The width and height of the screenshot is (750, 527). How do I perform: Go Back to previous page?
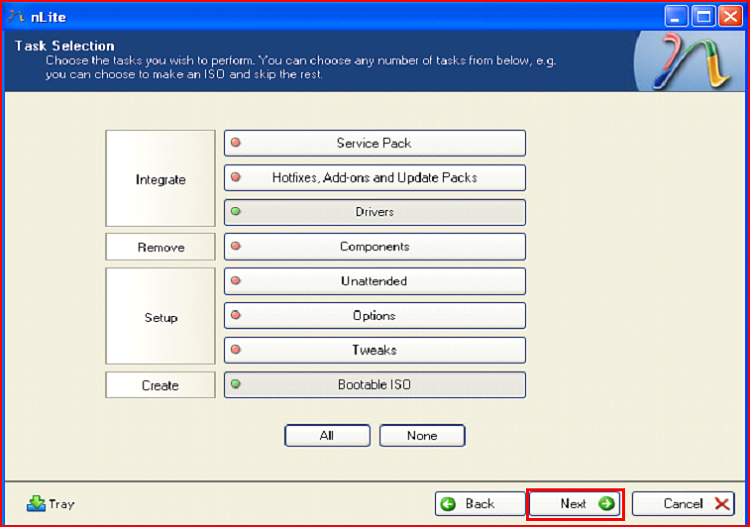point(480,504)
